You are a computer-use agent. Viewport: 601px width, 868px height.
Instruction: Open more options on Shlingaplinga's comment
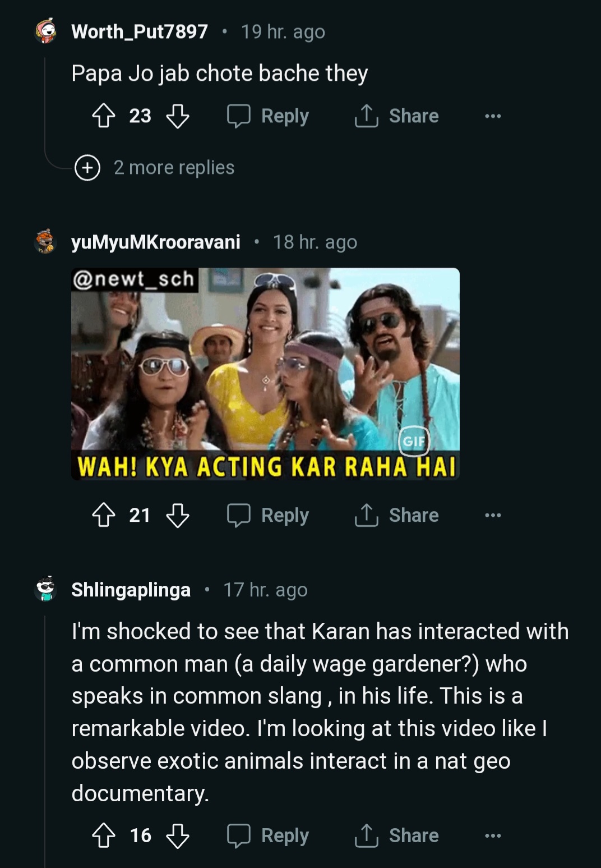tap(493, 835)
